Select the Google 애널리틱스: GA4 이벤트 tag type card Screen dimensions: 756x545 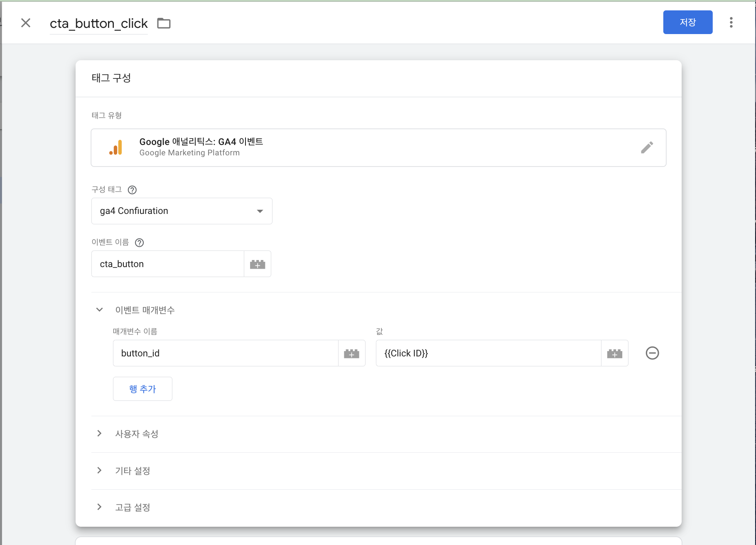point(378,147)
